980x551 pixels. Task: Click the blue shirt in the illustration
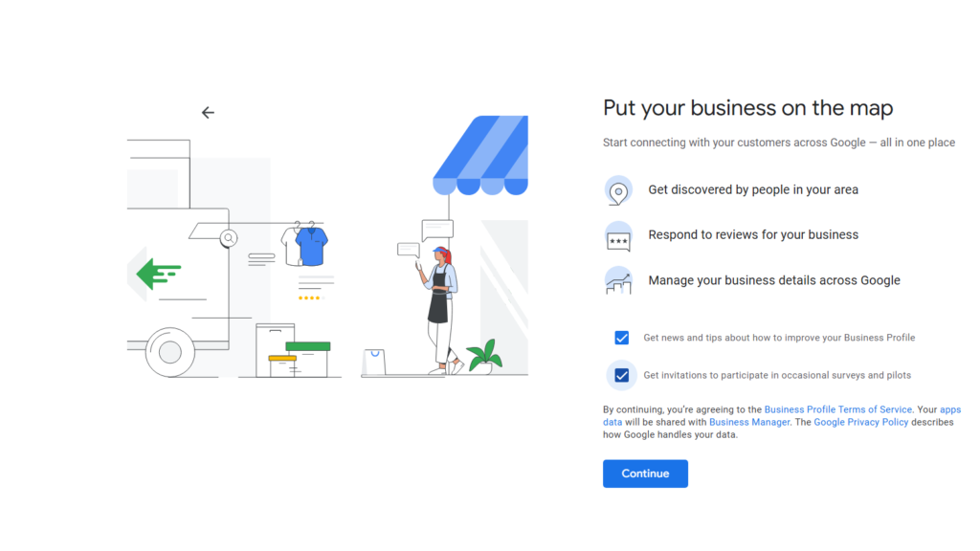tap(311, 246)
